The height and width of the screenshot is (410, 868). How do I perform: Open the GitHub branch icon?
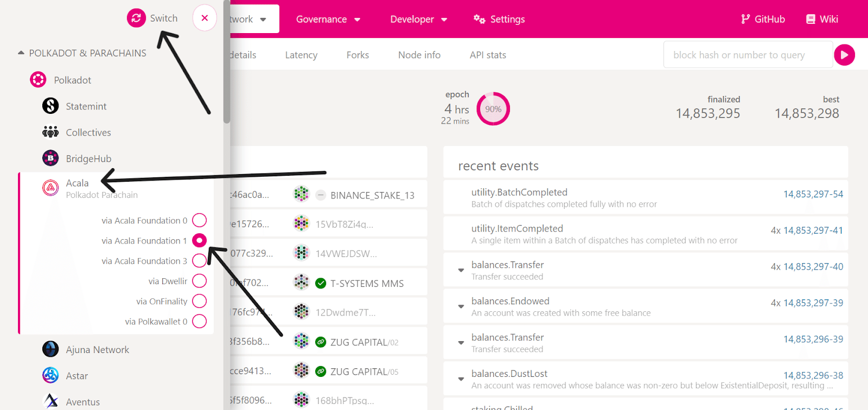pyautogui.click(x=745, y=19)
